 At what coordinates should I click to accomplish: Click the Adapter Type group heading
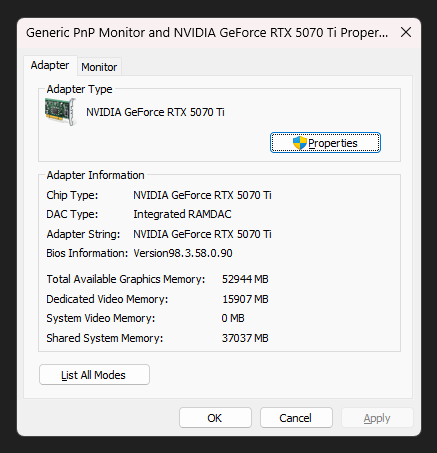coord(79,89)
